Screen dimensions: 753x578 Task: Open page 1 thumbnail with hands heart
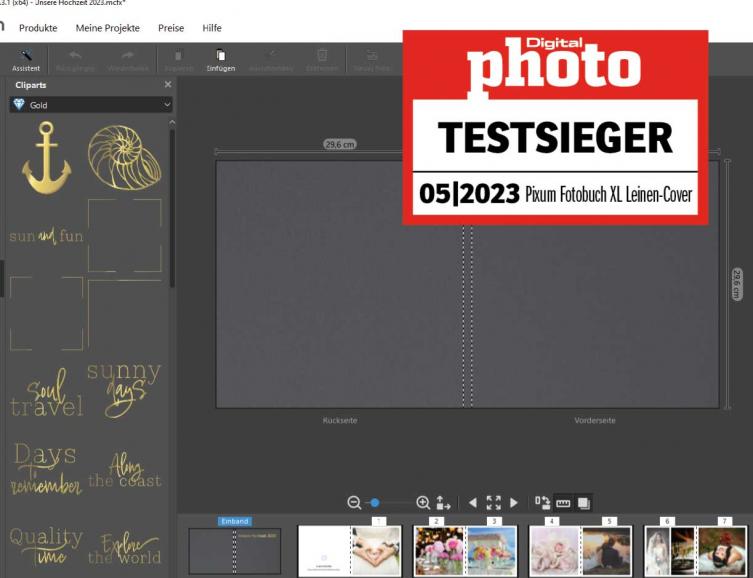(376, 550)
